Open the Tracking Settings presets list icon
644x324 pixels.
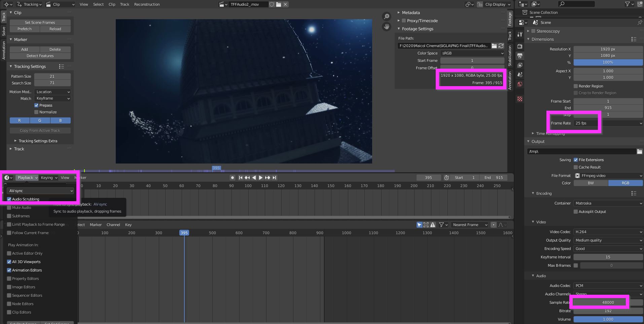click(61, 67)
